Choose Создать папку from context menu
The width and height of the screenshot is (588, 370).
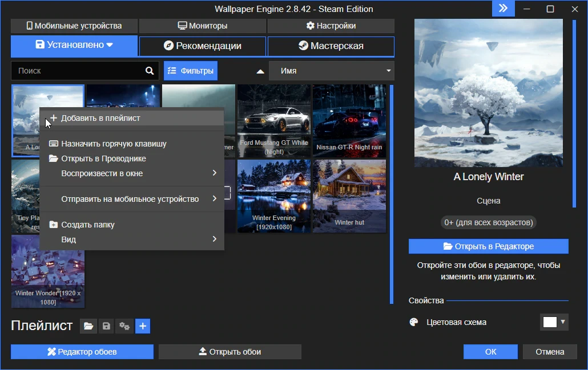coord(132,225)
